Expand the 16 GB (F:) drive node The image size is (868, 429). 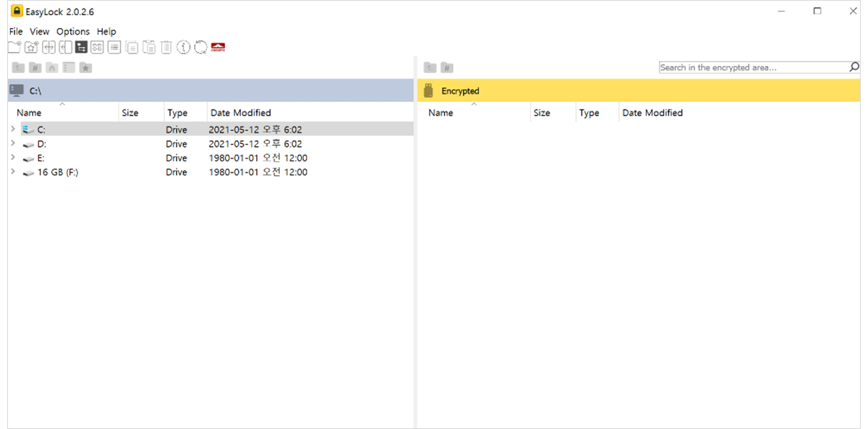click(13, 171)
